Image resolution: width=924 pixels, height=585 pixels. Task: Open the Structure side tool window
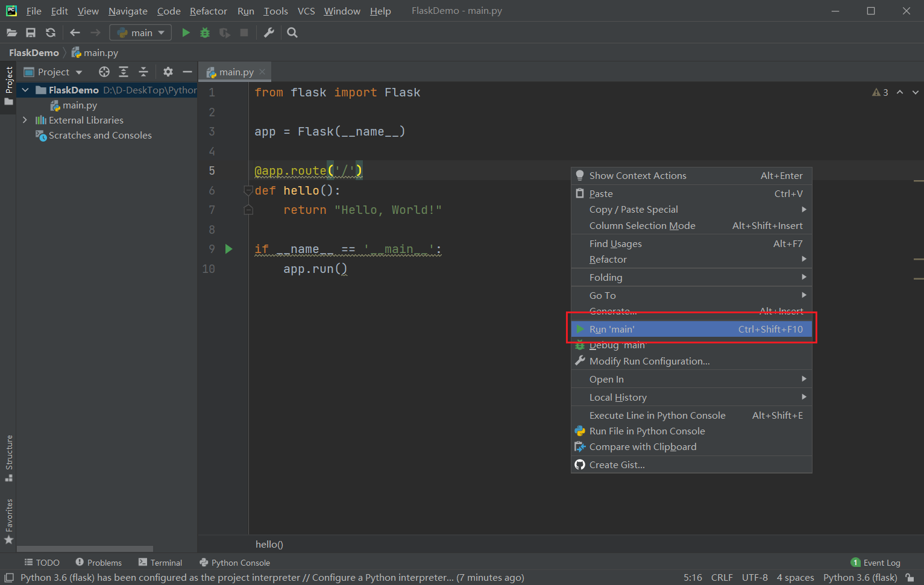click(9, 458)
